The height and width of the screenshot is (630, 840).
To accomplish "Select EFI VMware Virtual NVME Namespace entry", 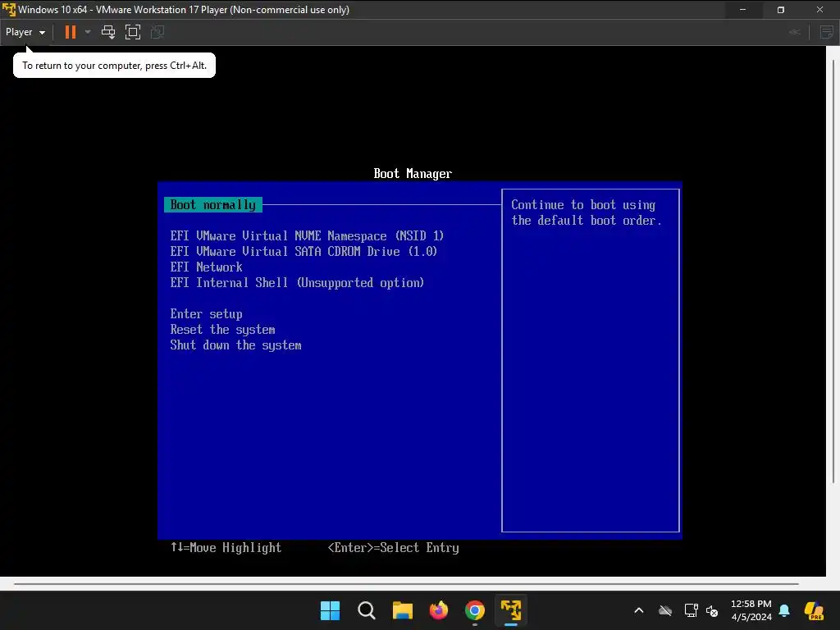I will tap(307, 235).
